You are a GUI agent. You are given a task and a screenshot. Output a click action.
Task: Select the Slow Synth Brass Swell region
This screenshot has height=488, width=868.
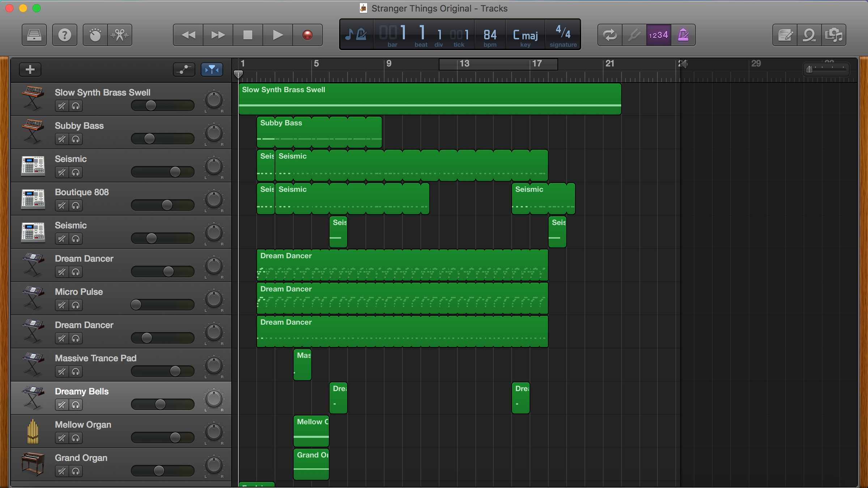tap(430, 99)
